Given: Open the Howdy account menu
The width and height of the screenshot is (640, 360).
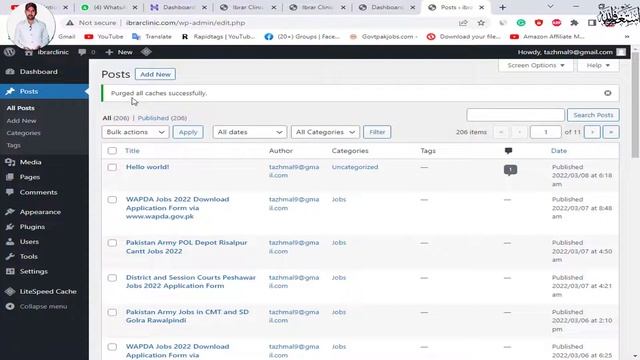Looking at the screenshot, I should pyautogui.click(x=571, y=52).
